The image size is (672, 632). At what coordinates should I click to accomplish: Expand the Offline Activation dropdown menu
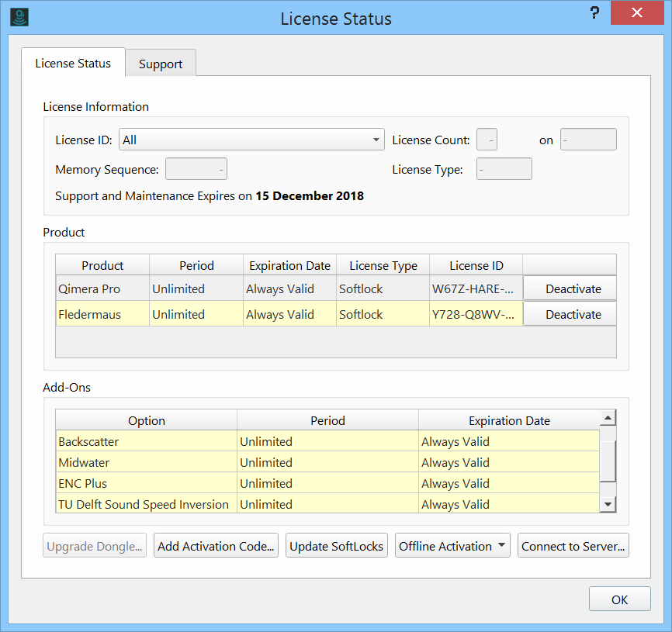(x=453, y=546)
